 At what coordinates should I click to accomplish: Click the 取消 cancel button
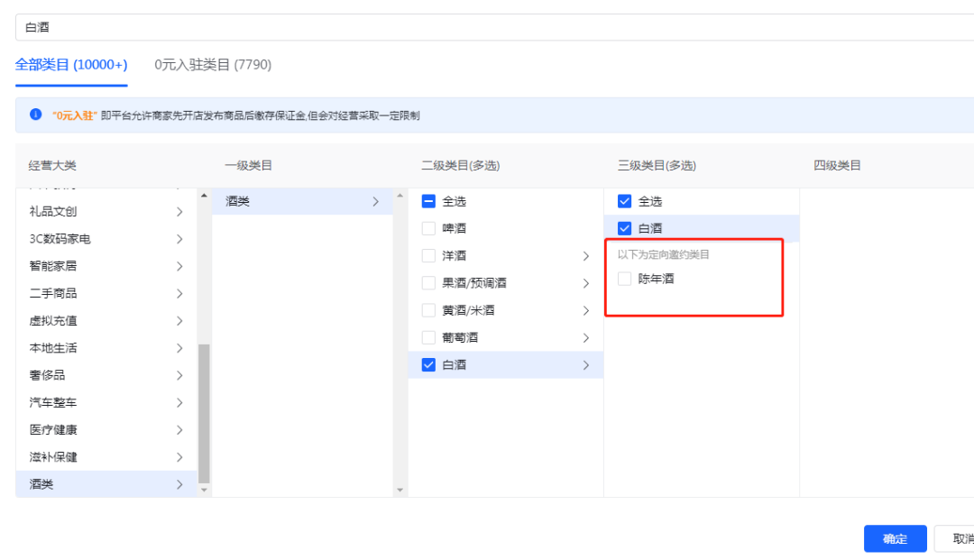click(x=960, y=538)
